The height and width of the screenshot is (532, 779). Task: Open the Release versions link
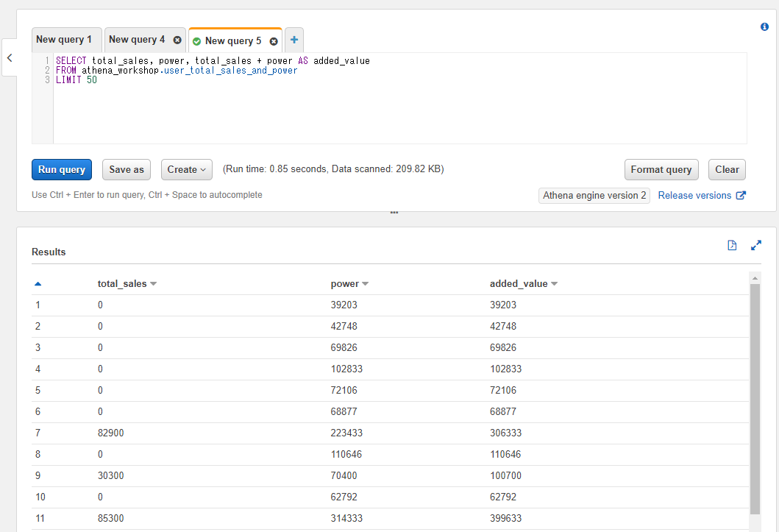[696, 195]
